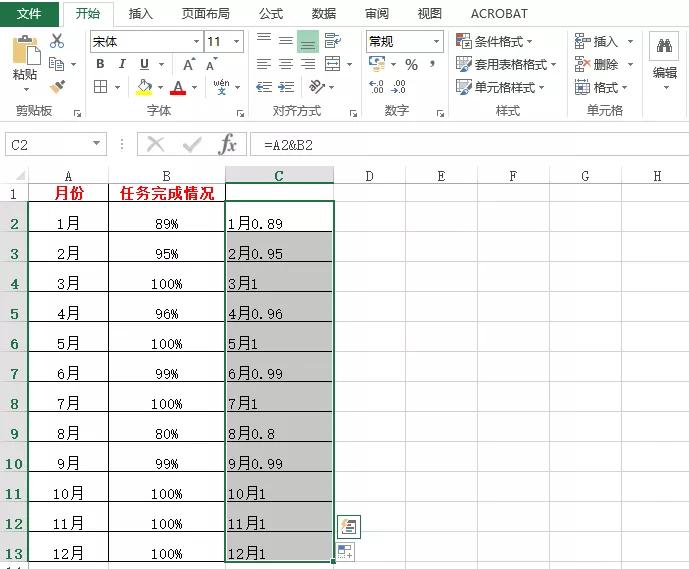Screen dimensions: 689x569
Task: Toggle bold formatting
Action: 100,64
